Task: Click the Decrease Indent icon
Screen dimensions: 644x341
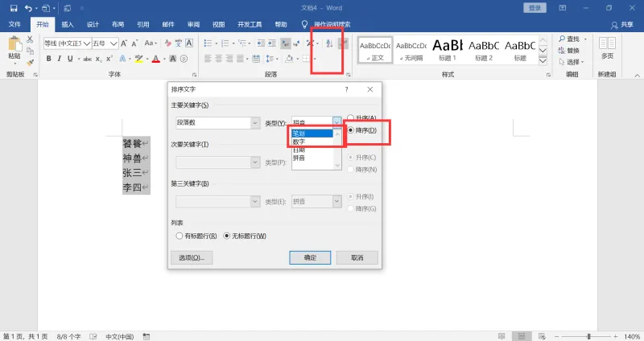Action: click(261, 43)
